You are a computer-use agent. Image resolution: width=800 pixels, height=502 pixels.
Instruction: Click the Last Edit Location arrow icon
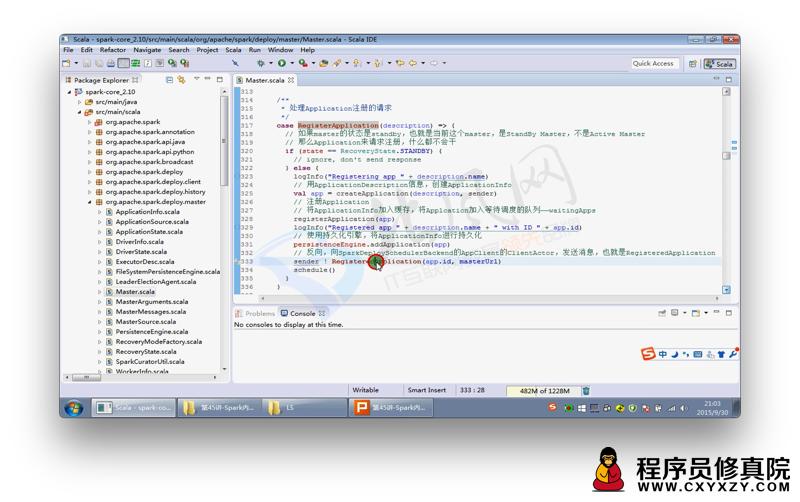399,63
